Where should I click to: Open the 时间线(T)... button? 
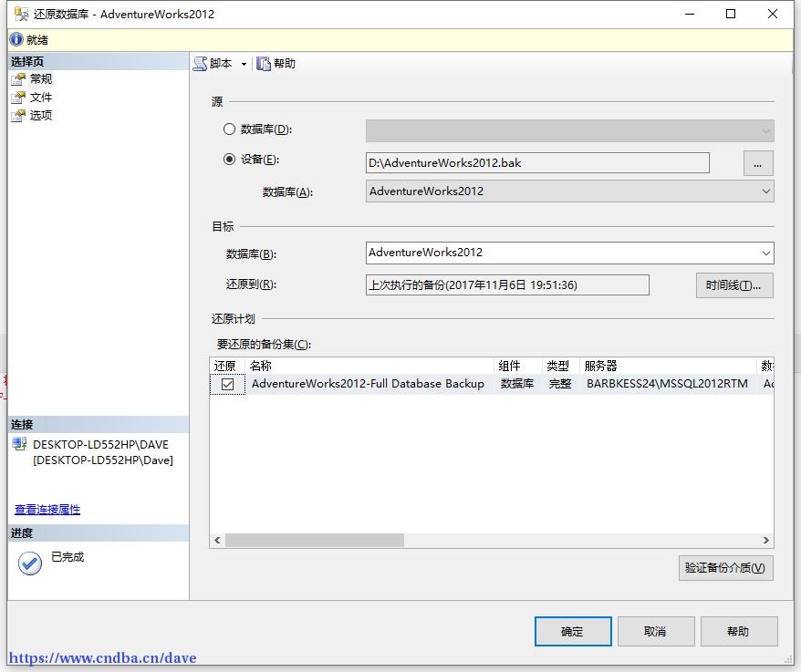tap(734, 285)
